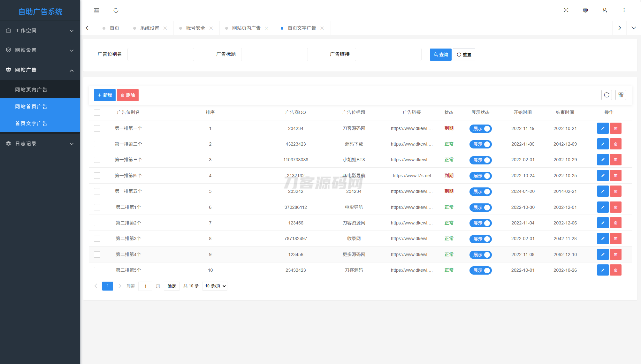Check the checkbox for 第二排第3个 row
Image resolution: width=641 pixels, height=364 pixels.
[97, 239]
